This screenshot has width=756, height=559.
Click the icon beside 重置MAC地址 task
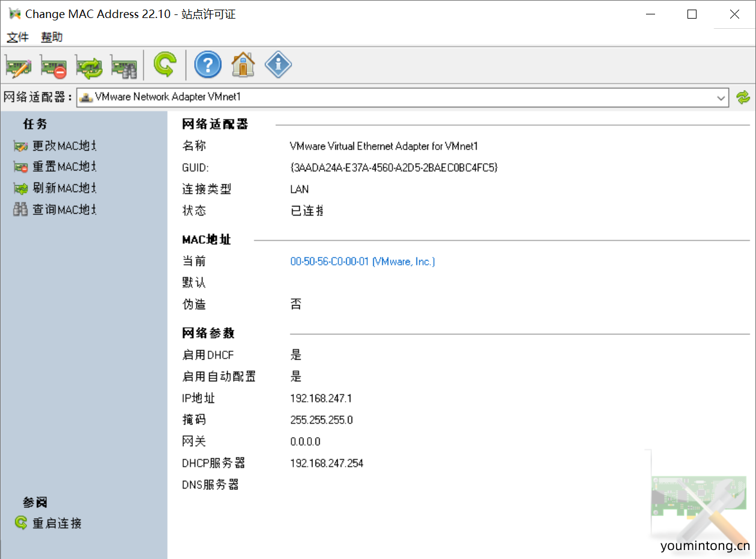(x=20, y=167)
